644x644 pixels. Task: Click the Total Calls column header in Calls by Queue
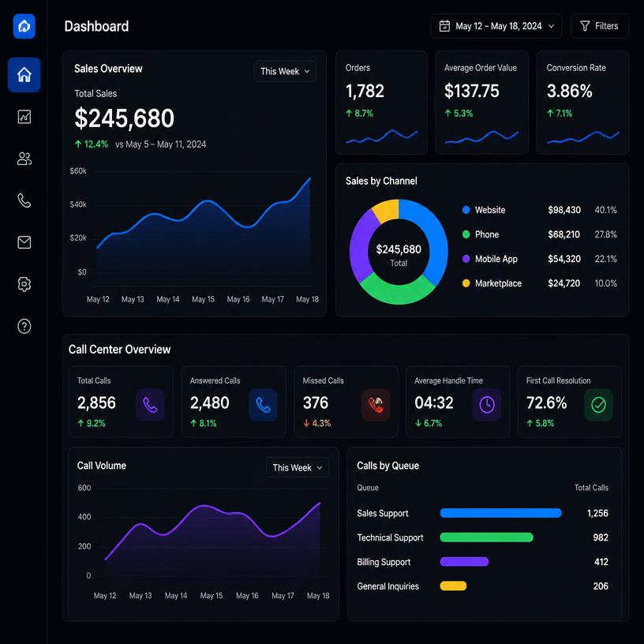pos(591,488)
